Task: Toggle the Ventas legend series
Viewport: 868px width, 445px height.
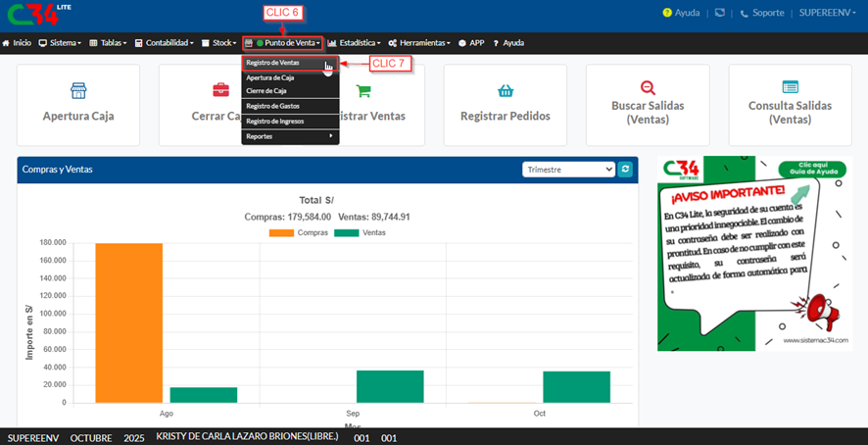Action: click(360, 232)
